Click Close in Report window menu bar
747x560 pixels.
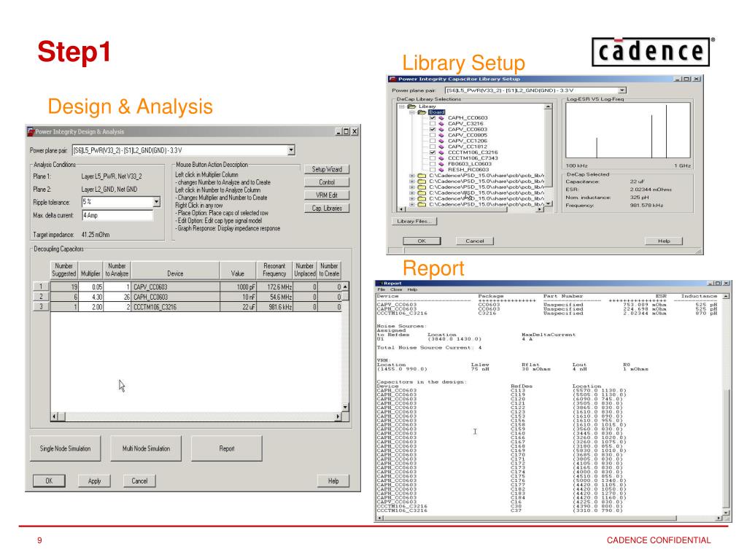click(396, 289)
